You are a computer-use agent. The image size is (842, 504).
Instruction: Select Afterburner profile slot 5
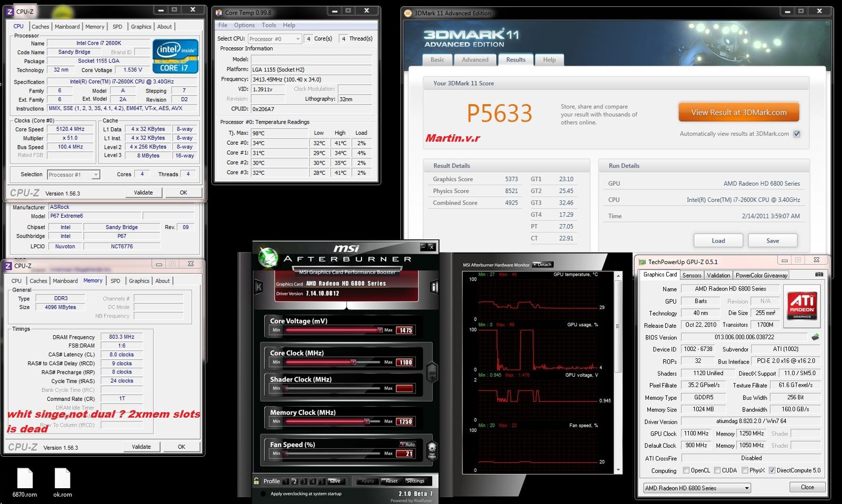(x=322, y=481)
